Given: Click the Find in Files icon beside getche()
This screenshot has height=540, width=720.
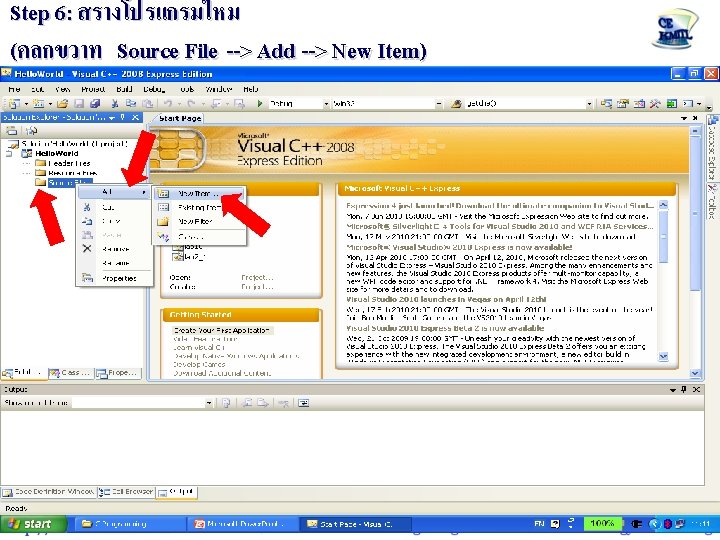Looking at the screenshot, I should pyautogui.click(x=456, y=104).
